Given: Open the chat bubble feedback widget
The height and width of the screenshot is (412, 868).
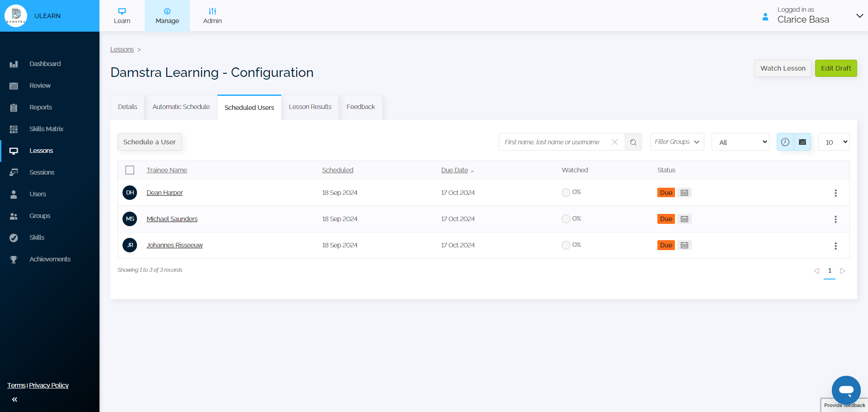Looking at the screenshot, I should [845, 390].
